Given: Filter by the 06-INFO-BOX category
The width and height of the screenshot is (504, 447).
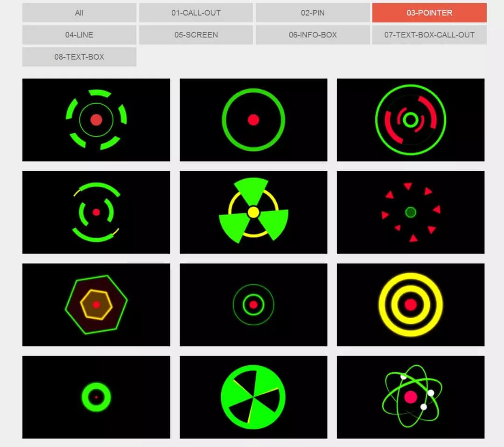Looking at the screenshot, I should pos(313,35).
